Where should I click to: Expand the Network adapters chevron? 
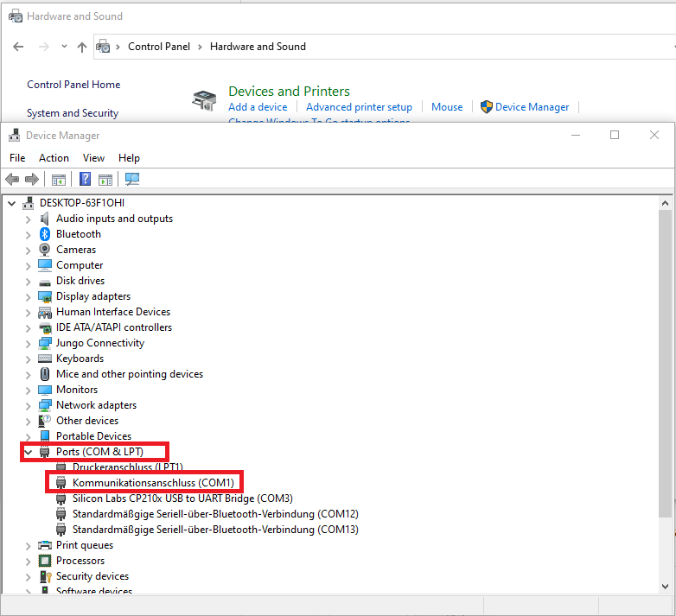pyautogui.click(x=28, y=406)
